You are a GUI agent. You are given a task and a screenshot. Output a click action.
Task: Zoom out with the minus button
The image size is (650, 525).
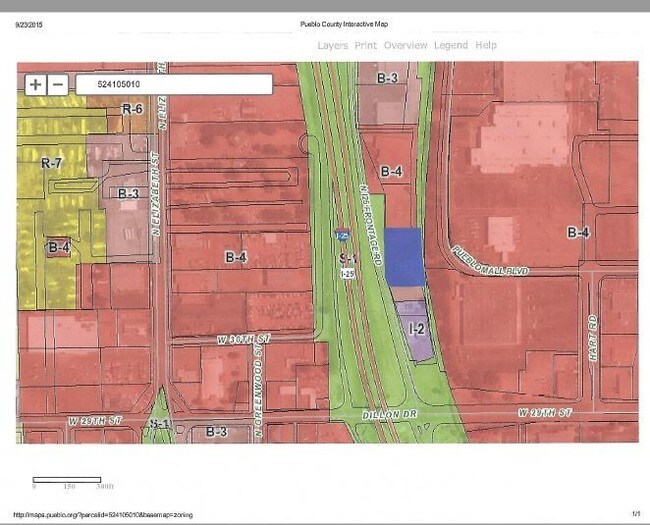point(58,85)
